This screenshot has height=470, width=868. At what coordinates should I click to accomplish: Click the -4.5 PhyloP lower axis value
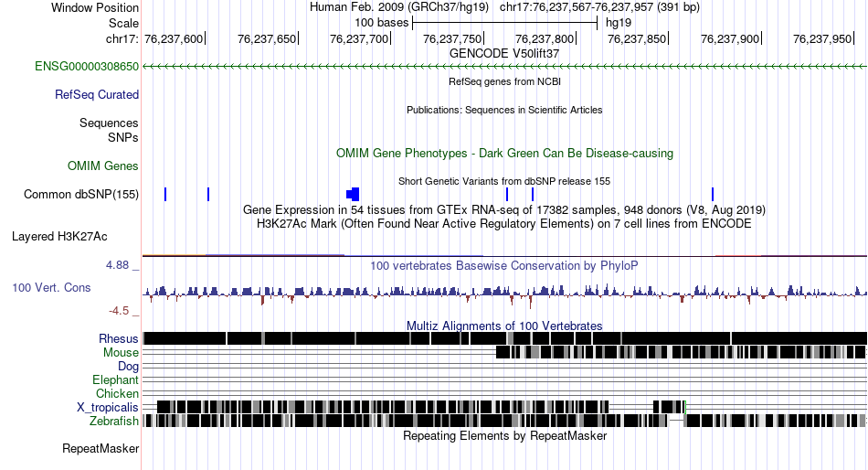coord(119,311)
